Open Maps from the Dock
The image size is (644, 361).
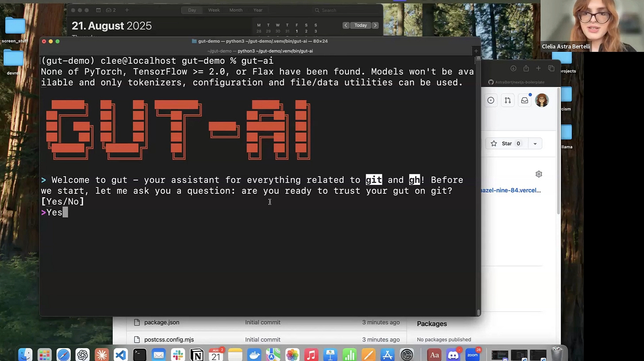click(273, 355)
